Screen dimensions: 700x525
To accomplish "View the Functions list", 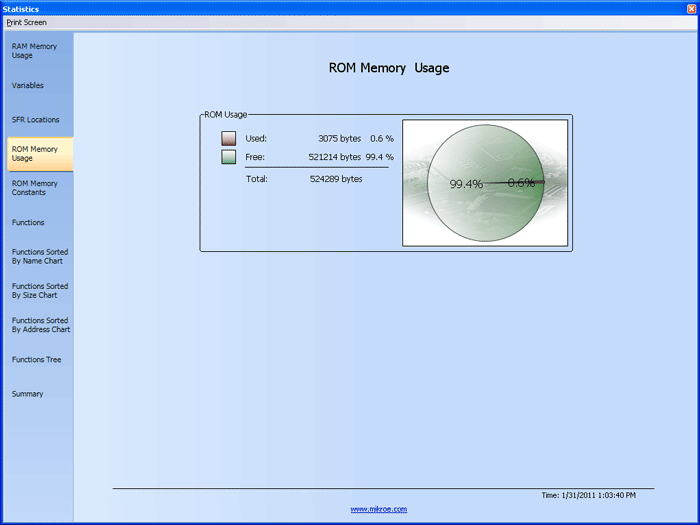I will pyautogui.click(x=39, y=222).
